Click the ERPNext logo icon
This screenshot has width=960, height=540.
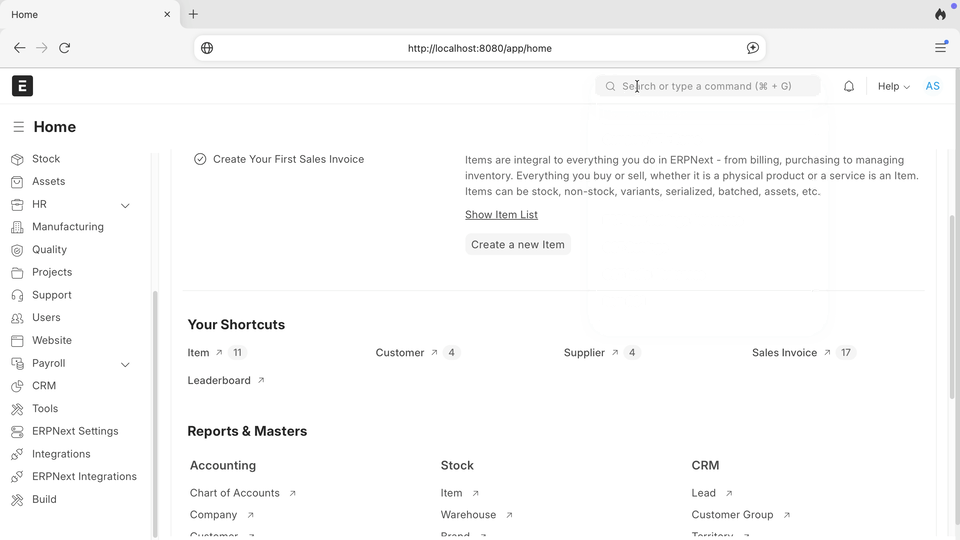point(22,86)
